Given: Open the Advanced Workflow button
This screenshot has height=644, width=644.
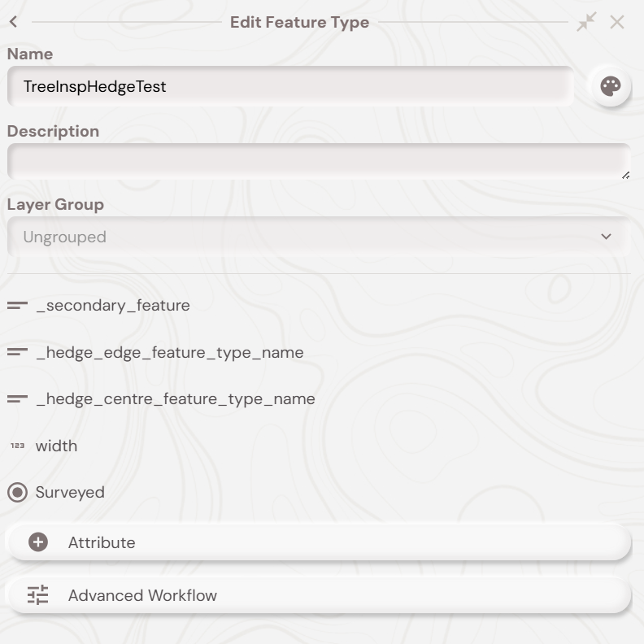Looking at the screenshot, I should [x=319, y=595].
